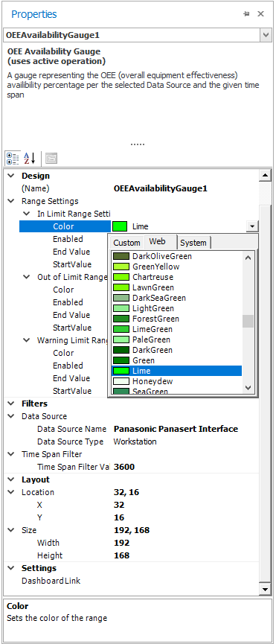Edit Data Source Name value

click(176, 429)
